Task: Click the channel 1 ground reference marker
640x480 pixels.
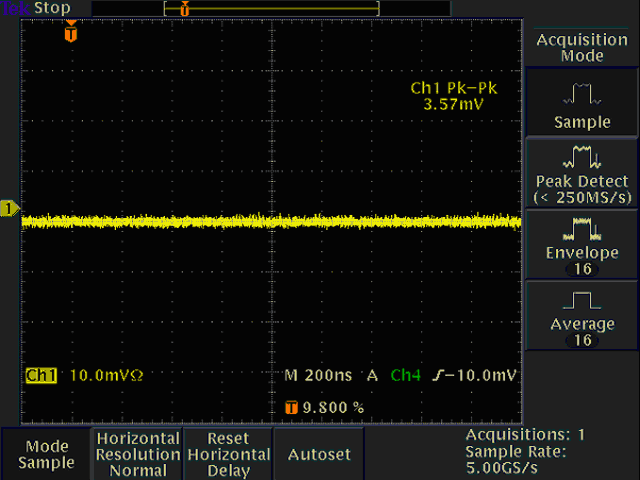Action: [9, 208]
